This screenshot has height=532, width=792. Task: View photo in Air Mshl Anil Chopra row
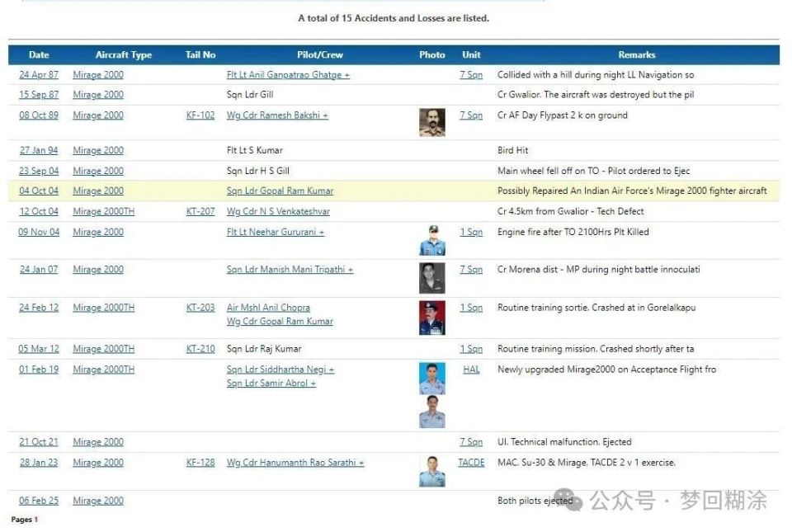432,318
